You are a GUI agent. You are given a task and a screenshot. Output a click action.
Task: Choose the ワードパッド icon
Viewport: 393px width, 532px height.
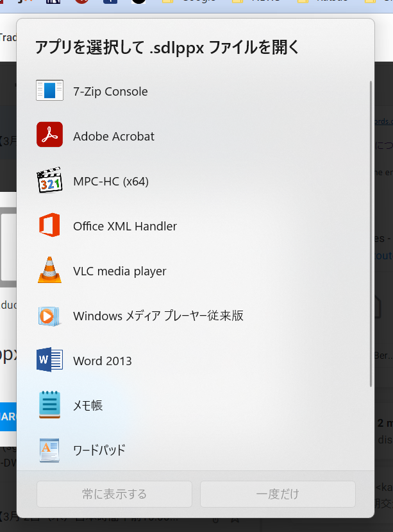point(49,450)
